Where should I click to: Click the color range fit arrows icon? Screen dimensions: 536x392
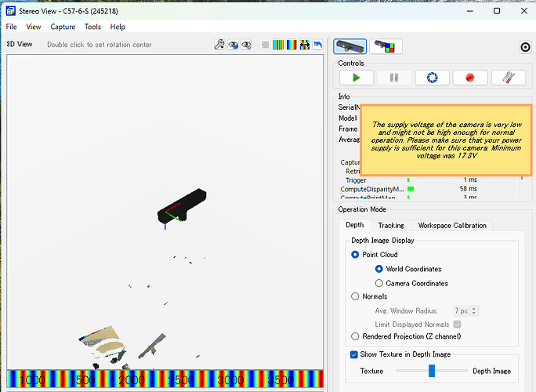tap(305, 45)
